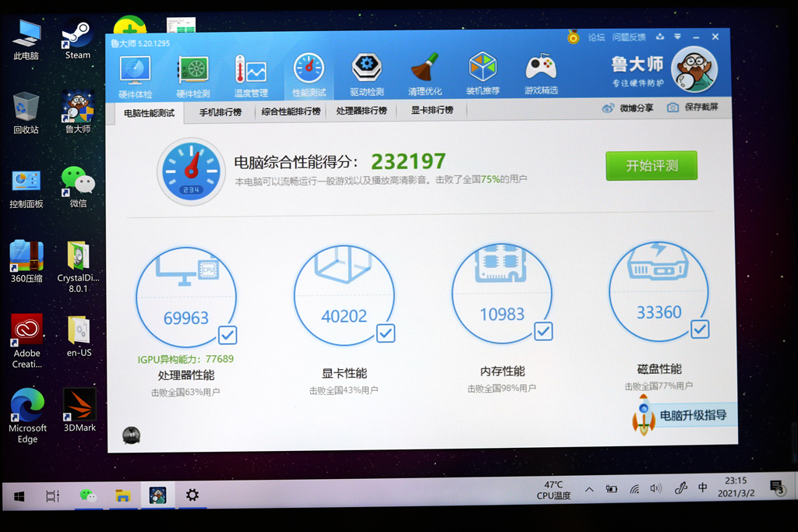Open Settings gear on the taskbar
Image resolution: width=798 pixels, height=532 pixels.
click(192, 495)
